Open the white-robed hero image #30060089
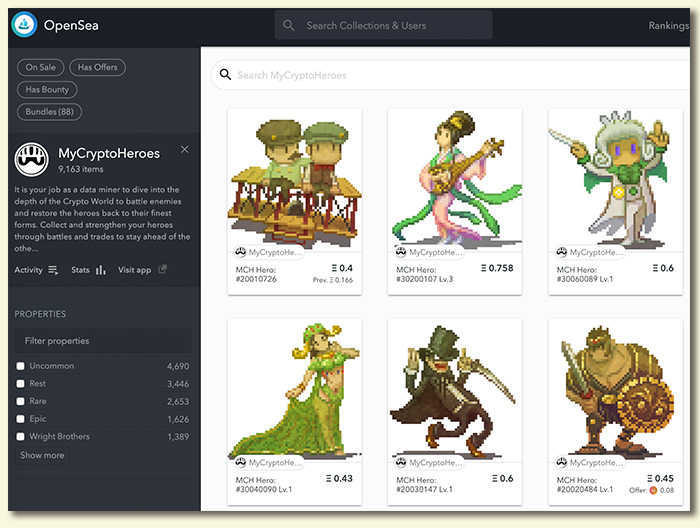700x528 pixels. (616, 179)
